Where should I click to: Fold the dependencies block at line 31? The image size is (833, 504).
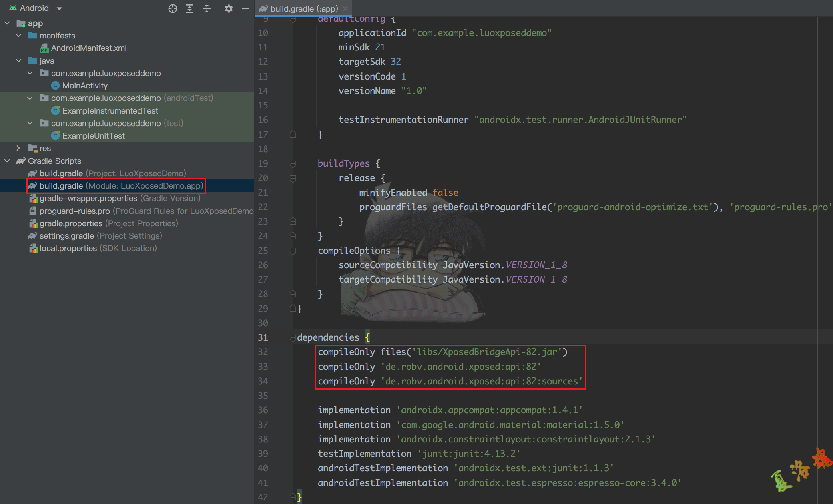click(293, 337)
